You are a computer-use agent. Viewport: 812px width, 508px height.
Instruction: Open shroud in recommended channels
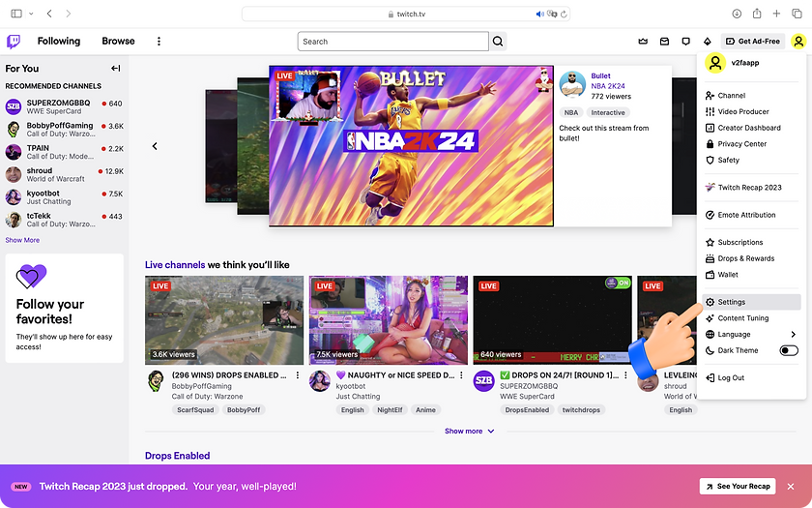64,174
